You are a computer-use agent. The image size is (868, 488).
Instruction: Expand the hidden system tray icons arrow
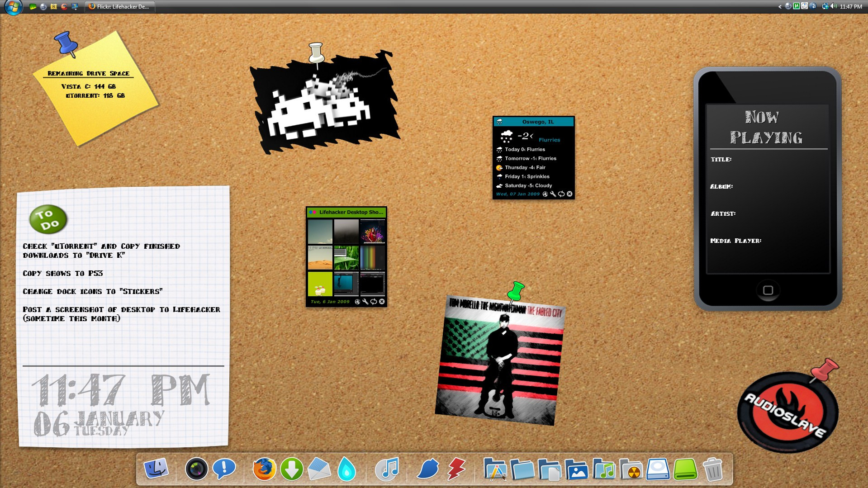point(780,7)
